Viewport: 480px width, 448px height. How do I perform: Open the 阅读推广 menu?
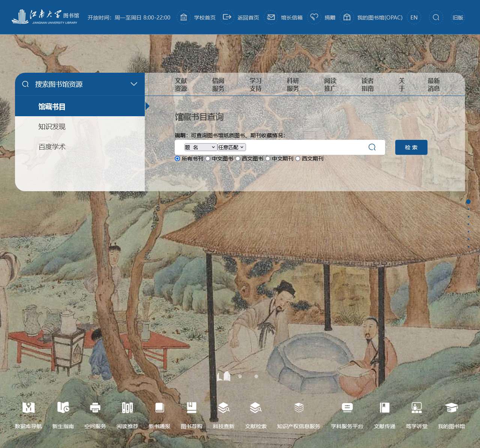pyautogui.click(x=330, y=84)
